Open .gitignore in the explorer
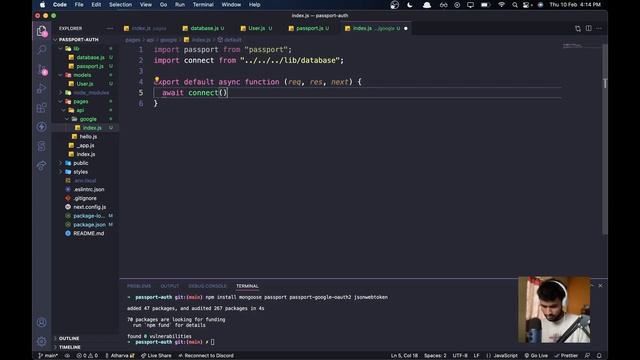This screenshot has height=360, width=640. click(x=85, y=198)
